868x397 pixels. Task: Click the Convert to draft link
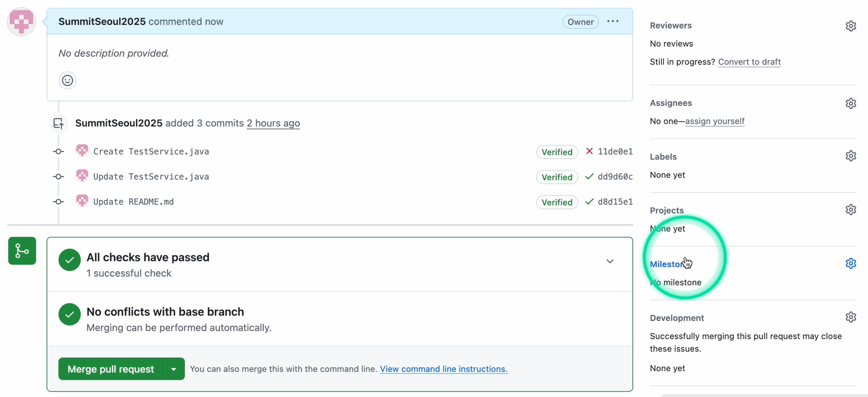tap(749, 62)
